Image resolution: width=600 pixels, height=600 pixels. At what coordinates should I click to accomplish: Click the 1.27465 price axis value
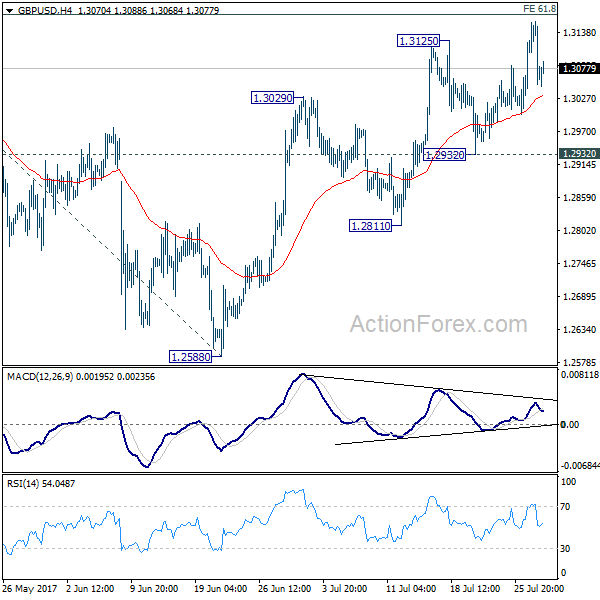(x=579, y=264)
